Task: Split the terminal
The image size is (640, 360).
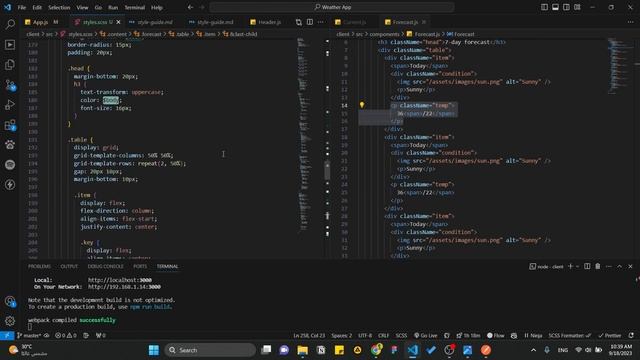Action: [587, 267]
